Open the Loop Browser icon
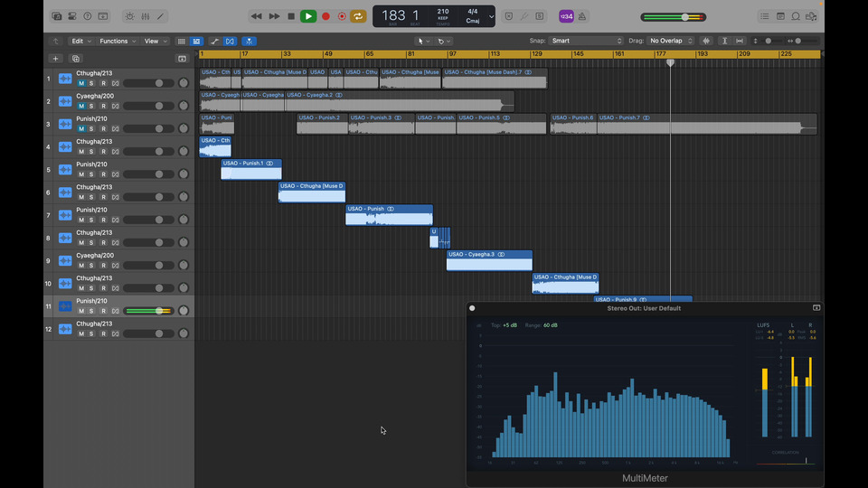The height and width of the screenshot is (488, 868). (x=796, y=16)
